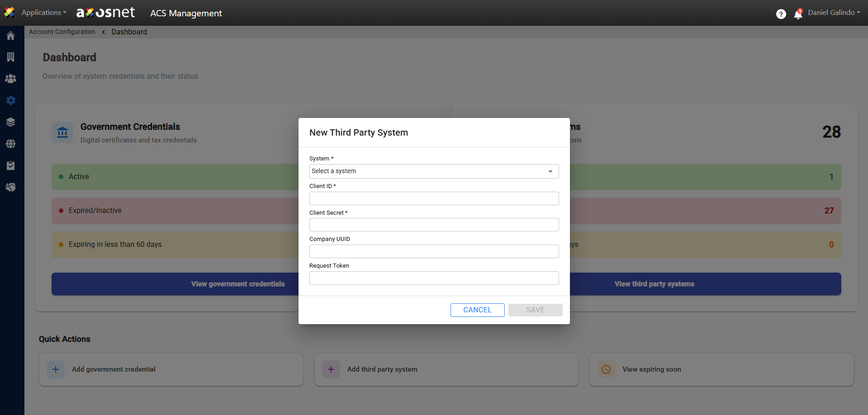
Task: Click the layers stack sidebar icon
Action: [x=11, y=122]
